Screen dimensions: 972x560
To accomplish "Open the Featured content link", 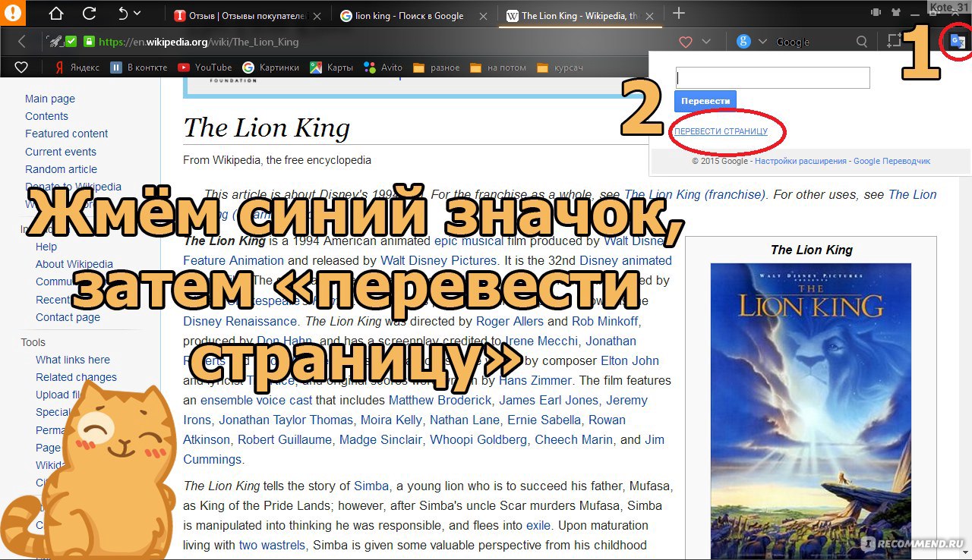I will pyautogui.click(x=67, y=134).
